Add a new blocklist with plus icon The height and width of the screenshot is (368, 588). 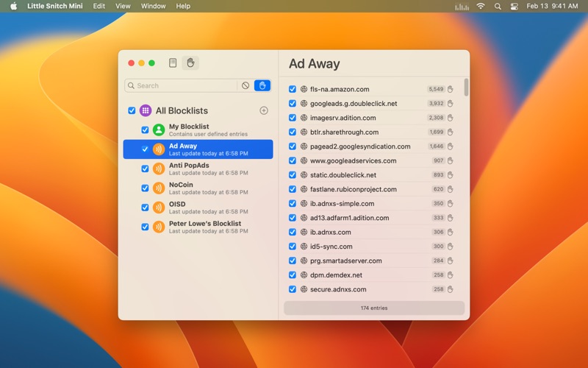(x=264, y=110)
